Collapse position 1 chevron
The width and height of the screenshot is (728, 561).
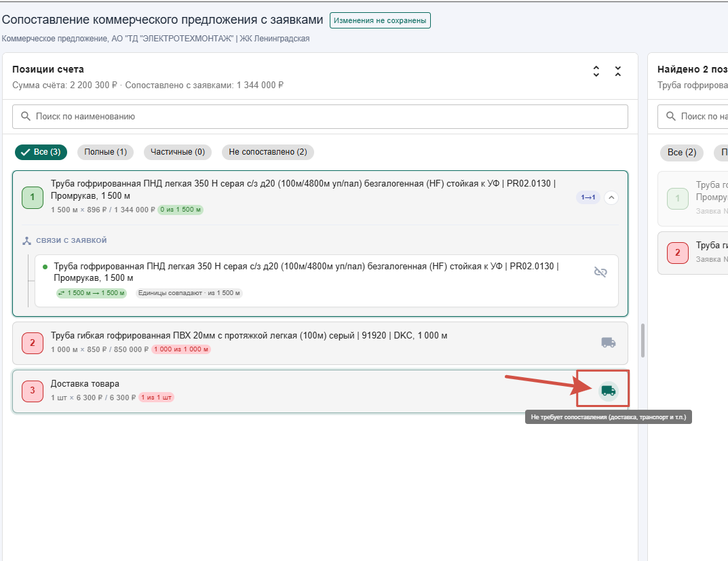611,197
